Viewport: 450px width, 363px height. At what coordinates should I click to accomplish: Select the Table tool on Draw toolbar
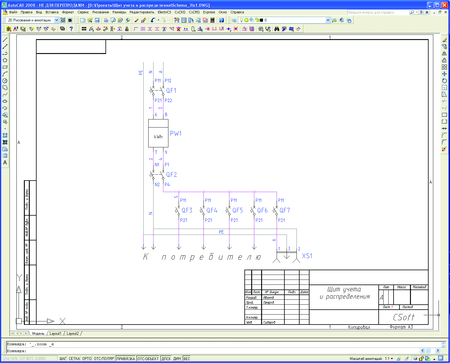(5, 156)
